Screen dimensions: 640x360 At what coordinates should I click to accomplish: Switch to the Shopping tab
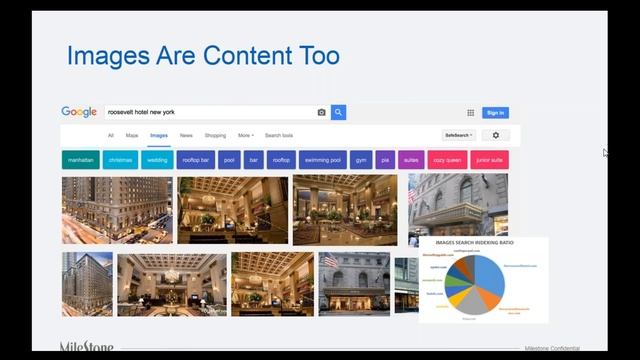click(215, 135)
